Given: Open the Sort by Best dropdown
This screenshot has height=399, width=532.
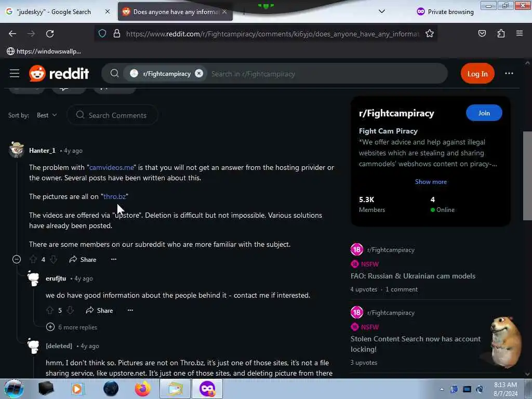Looking at the screenshot, I should [47, 115].
